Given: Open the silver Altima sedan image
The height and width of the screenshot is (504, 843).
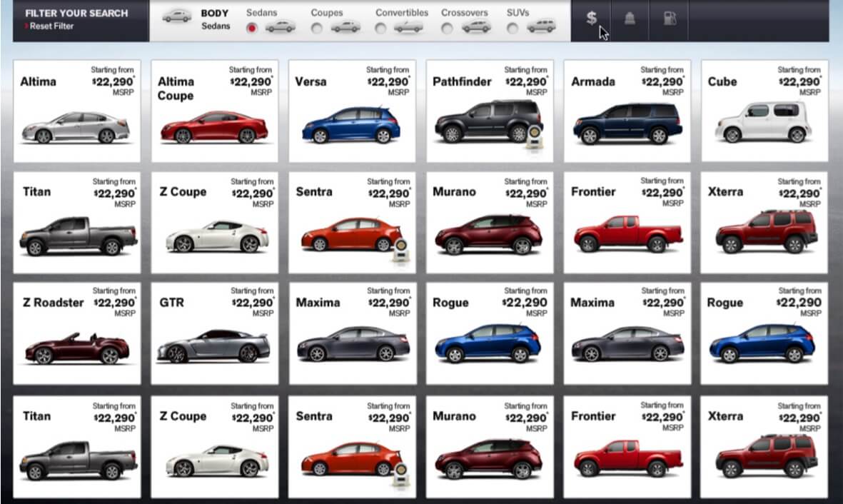Looking at the screenshot, I should click(76, 128).
